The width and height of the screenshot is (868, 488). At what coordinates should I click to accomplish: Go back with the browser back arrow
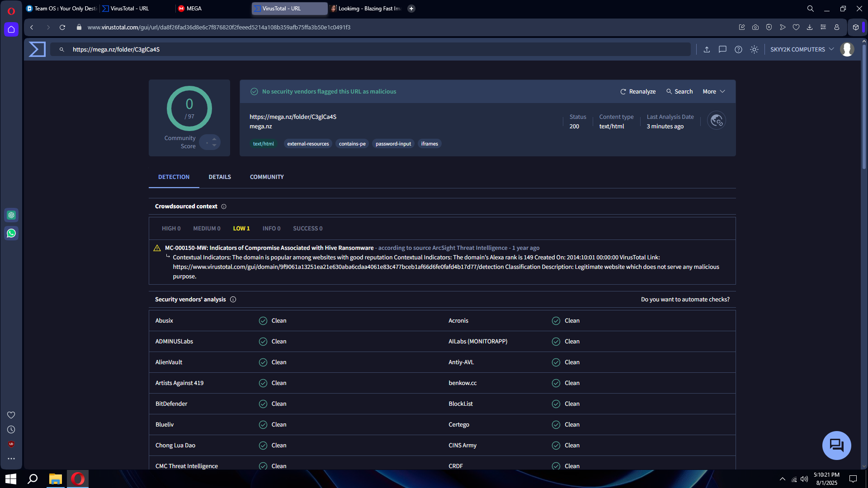pos(32,28)
